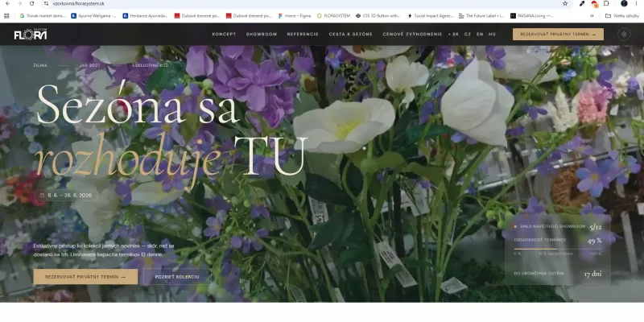
Task: Open the 'CSS 3D Button with...' bookmark
Action: pyautogui.click(x=378, y=15)
